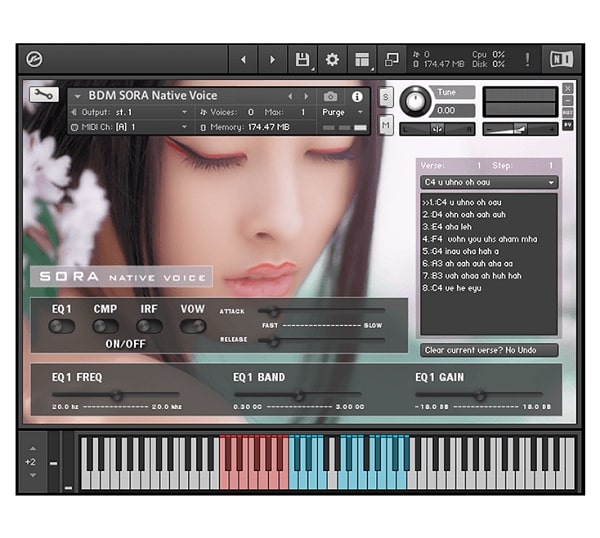This screenshot has height=538, width=600.
Task: Open the Purge dropdown menu
Action: (342, 112)
